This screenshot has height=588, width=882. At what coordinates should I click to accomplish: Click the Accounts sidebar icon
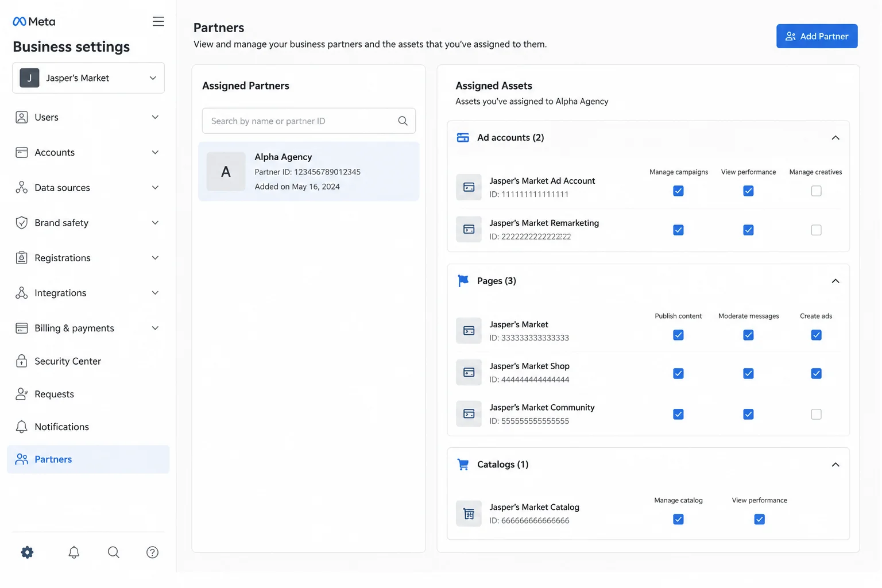(21, 152)
